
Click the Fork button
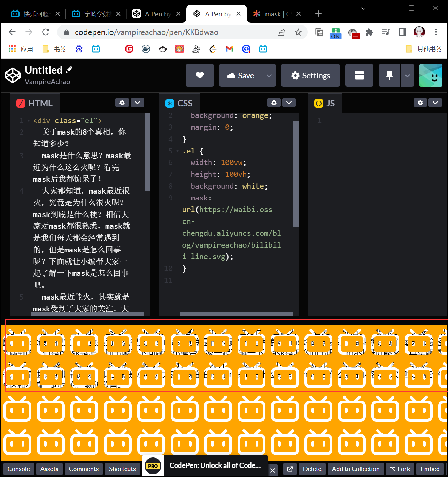(x=400, y=469)
